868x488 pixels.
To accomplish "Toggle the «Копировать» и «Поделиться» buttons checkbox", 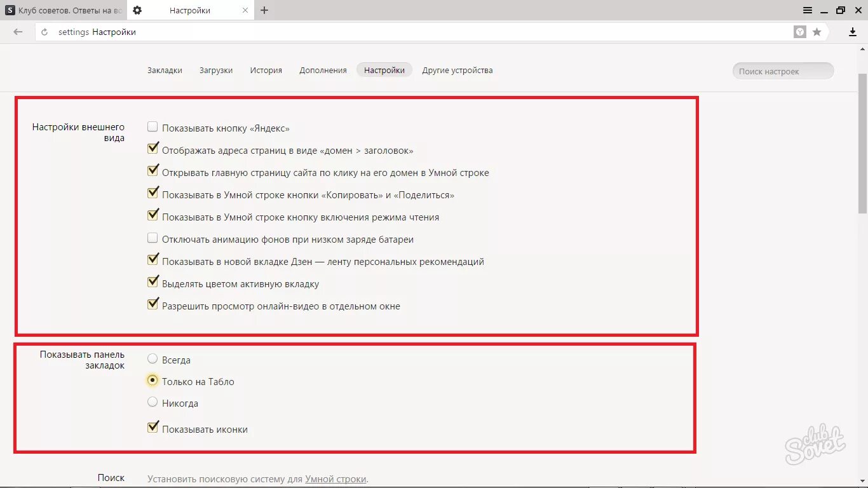I will 153,194.
